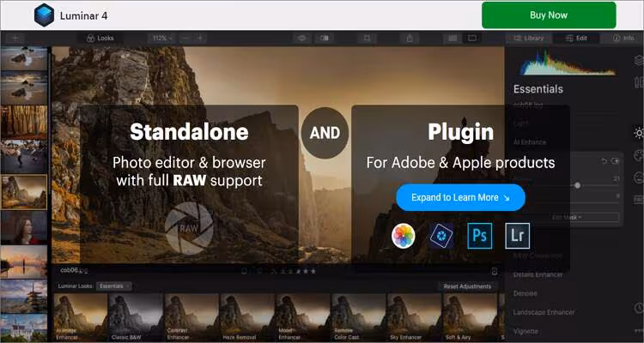Click the Essentials panel heading

(x=538, y=89)
